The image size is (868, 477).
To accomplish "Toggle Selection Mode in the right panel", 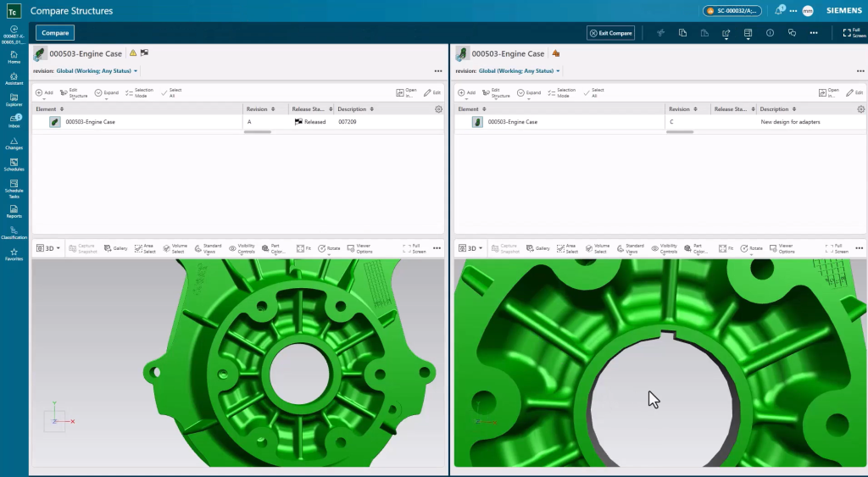I will click(562, 93).
